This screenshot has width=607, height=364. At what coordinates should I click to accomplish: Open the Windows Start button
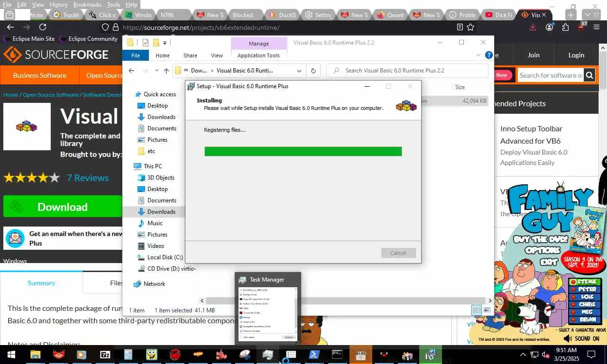(x=11, y=355)
